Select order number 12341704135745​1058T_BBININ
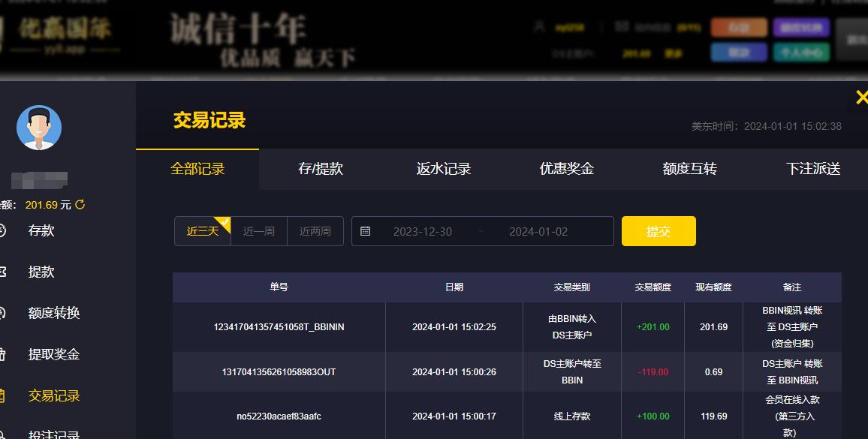The height and width of the screenshot is (439, 868). click(279, 326)
